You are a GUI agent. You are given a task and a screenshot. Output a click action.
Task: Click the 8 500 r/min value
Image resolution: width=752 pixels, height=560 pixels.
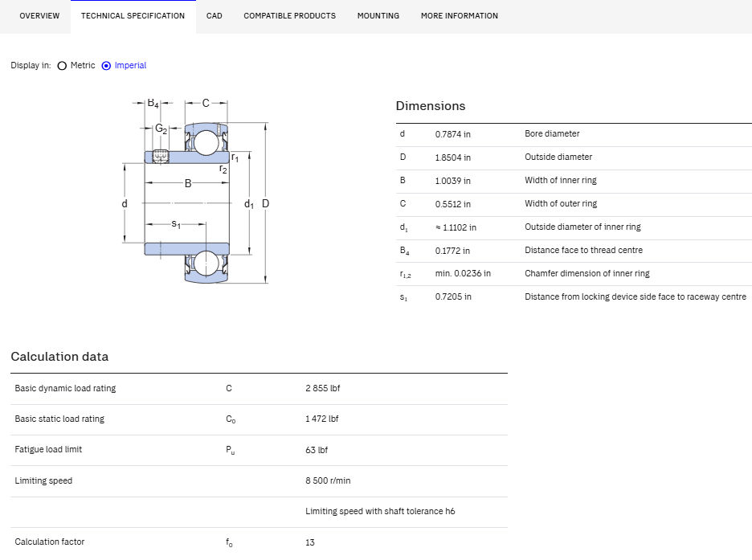pyautogui.click(x=328, y=480)
